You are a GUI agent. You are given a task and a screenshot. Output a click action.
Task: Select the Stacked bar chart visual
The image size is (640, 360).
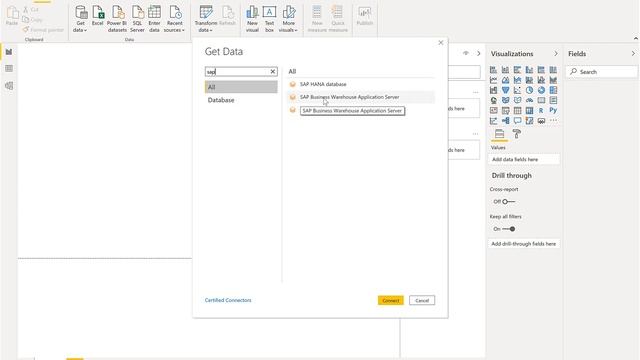pyautogui.click(x=493, y=70)
